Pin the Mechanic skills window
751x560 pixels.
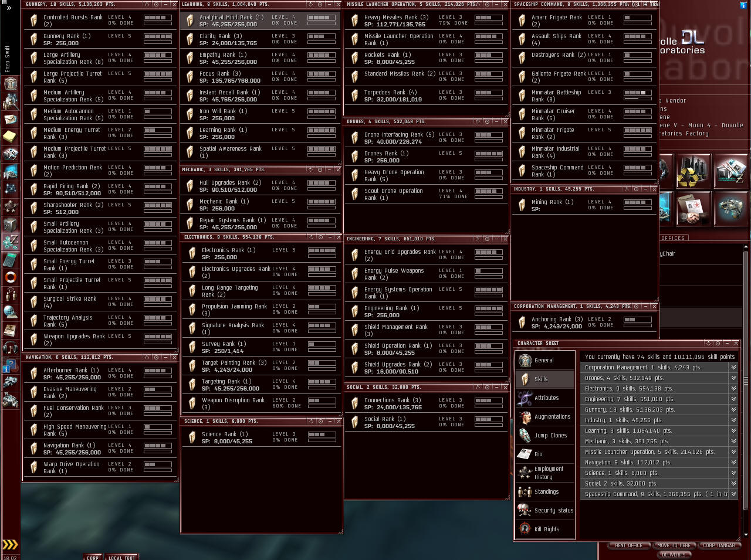click(320, 169)
